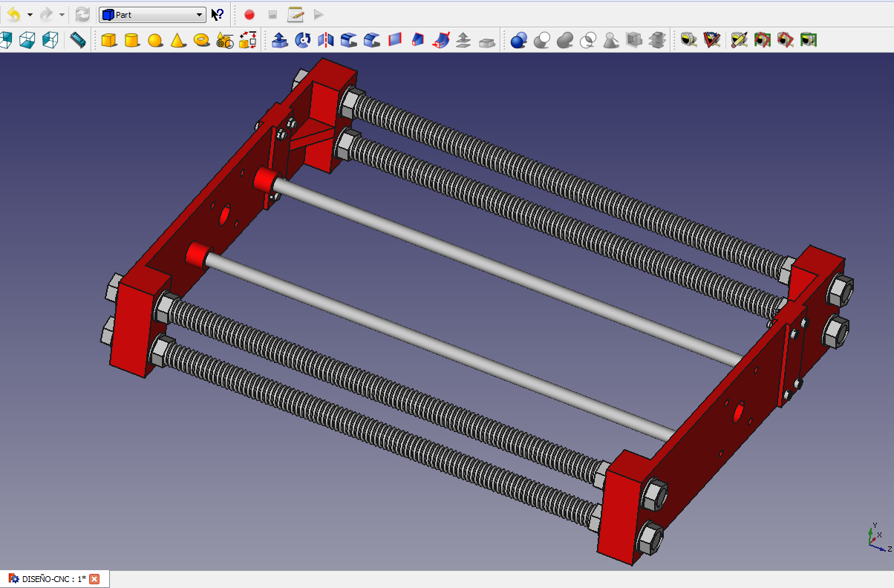Image resolution: width=894 pixels, height=588 pixels.
Task: Toggle all measurements visibility
Action: [762, 40]
